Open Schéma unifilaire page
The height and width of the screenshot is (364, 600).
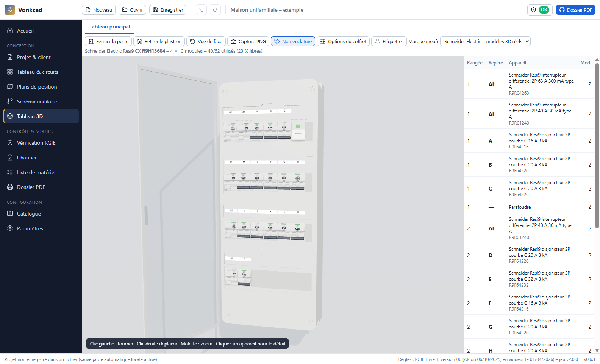pyautogui.click(x=41, y=102)
